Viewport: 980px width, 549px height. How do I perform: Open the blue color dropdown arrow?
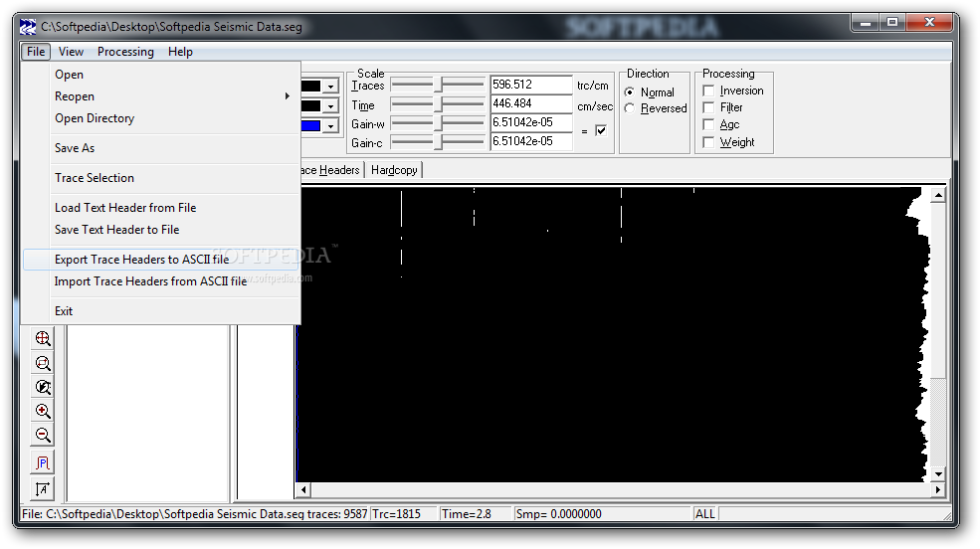point(330,126)
